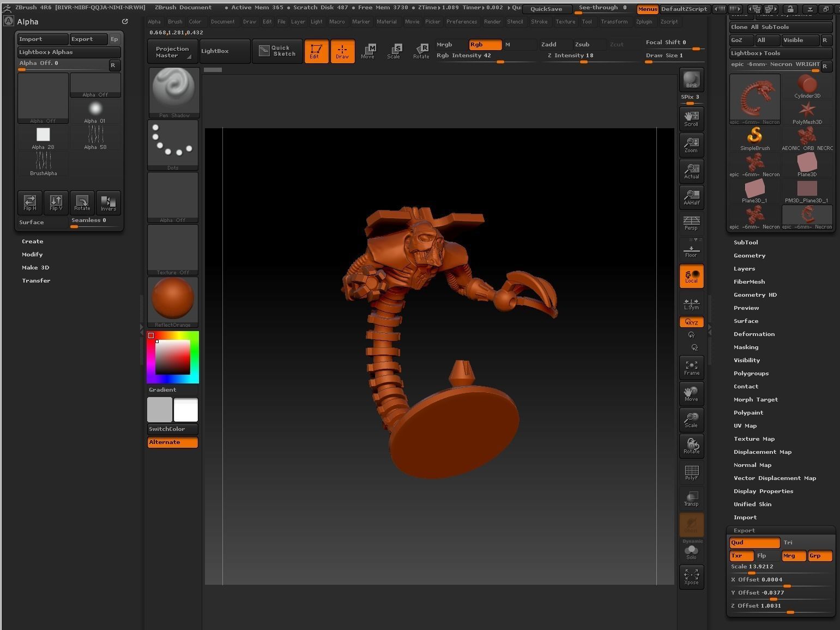Image resolution: width=840 pixels, height=630 pixels.
Task: Invert the alpha with Invers icon
Action: pyautogui.click(x=108, y=202)
